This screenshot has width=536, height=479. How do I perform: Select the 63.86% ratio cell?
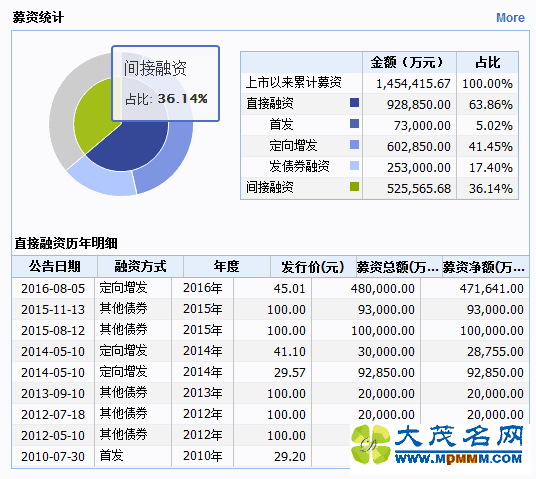pos(491,105)
